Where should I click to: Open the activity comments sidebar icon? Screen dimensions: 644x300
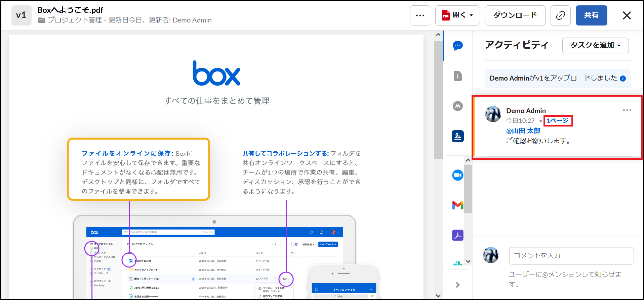click(x=457, y=46)
